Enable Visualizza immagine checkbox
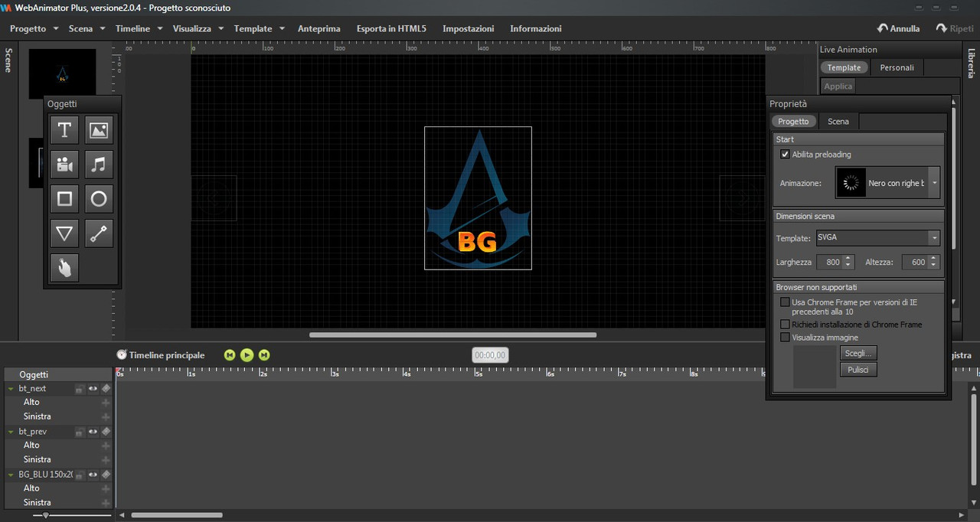Screen dimensions: 980x522 point(785,337)
